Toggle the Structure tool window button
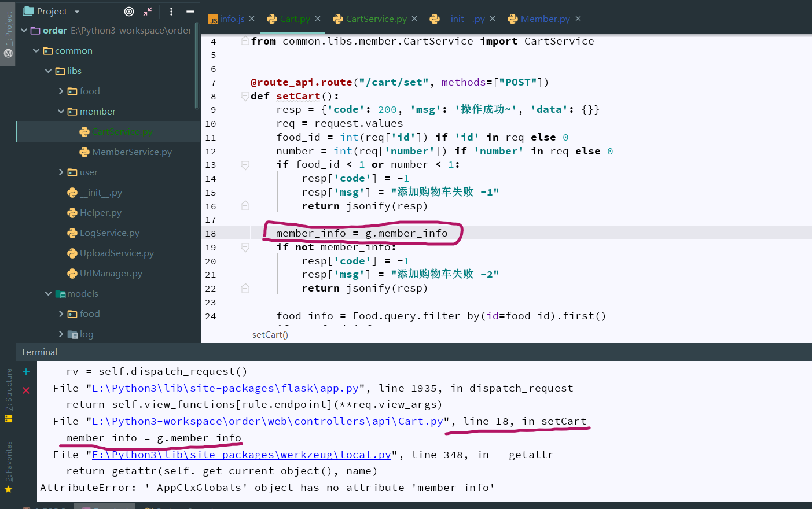 pos(8,396)
